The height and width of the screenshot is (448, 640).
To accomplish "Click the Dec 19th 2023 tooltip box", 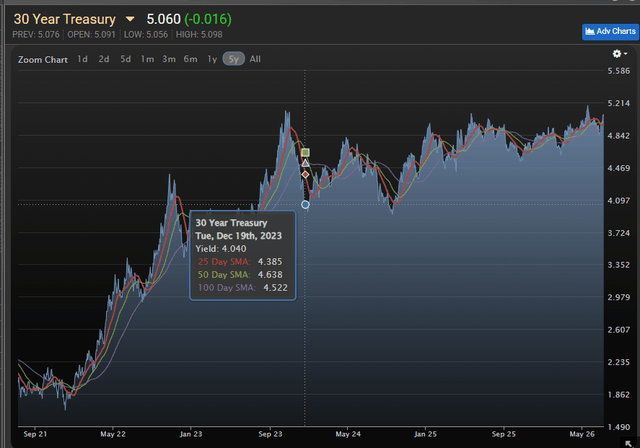I will tap(243, 255).
